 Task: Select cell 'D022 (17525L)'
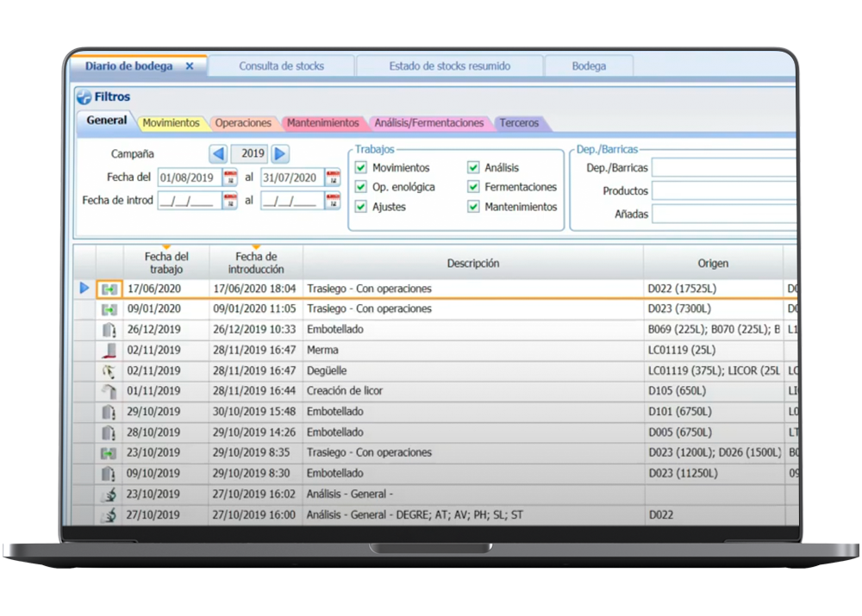click(x=714, y=289)
